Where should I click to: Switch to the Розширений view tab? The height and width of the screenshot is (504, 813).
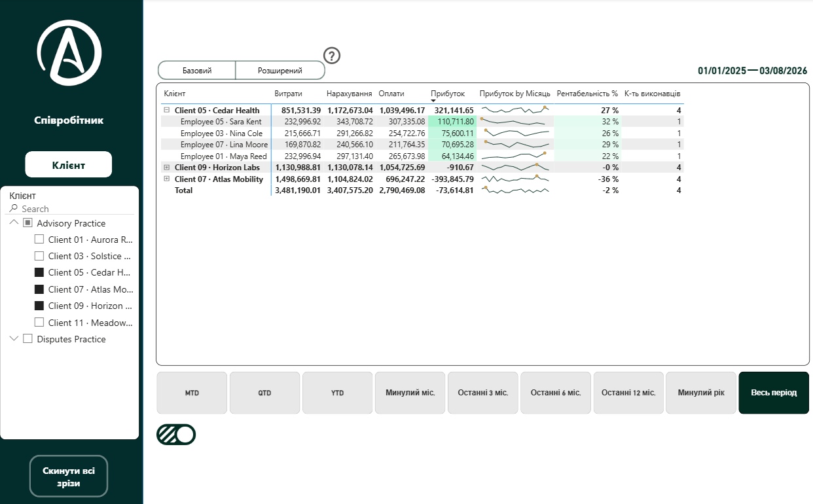(280, 70)
